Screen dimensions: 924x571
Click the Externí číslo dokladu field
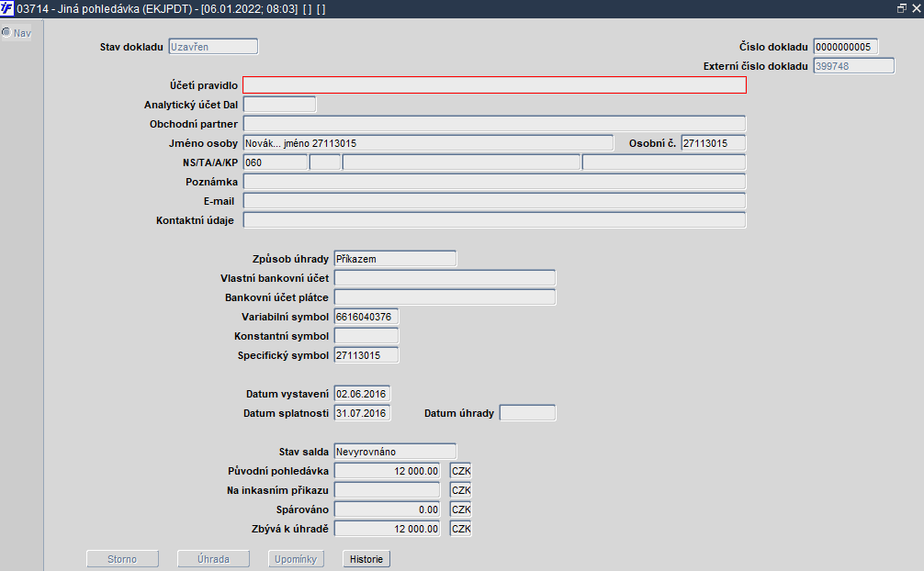[x=854, y=66]
